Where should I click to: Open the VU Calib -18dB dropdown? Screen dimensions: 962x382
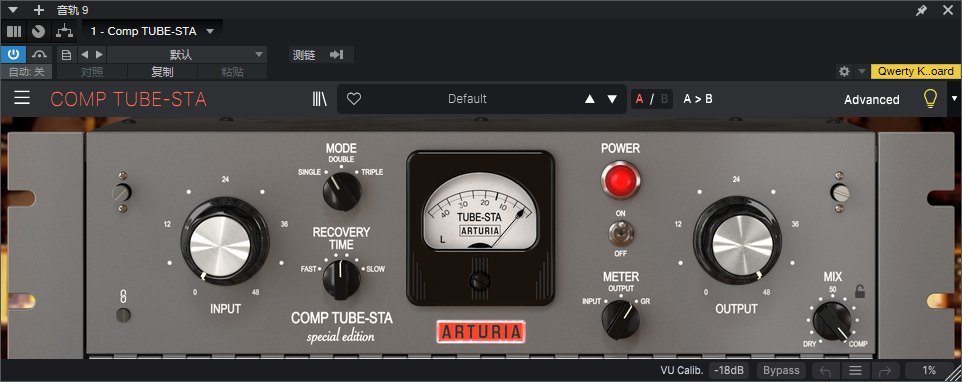[729, 370]
